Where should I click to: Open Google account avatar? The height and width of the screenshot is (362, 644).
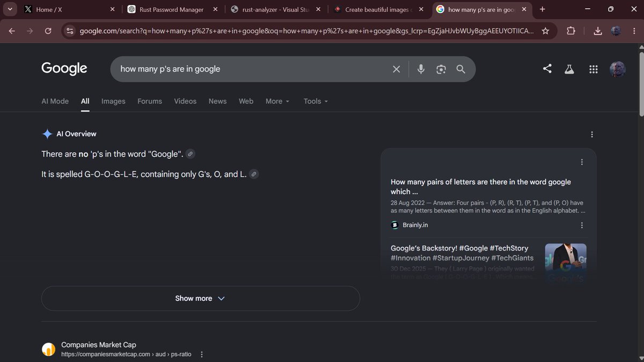tap(618, 69)
